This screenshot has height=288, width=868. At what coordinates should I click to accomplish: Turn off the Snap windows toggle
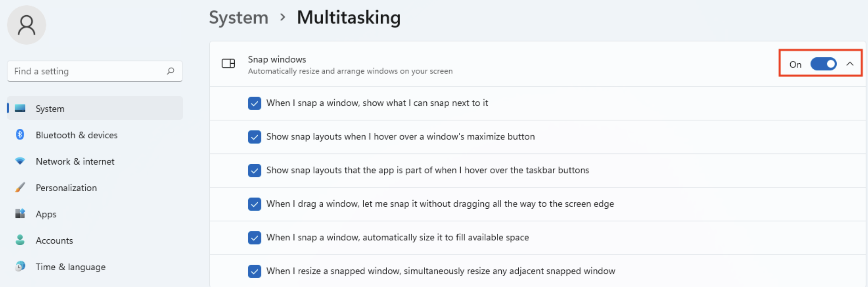[823, 64]
